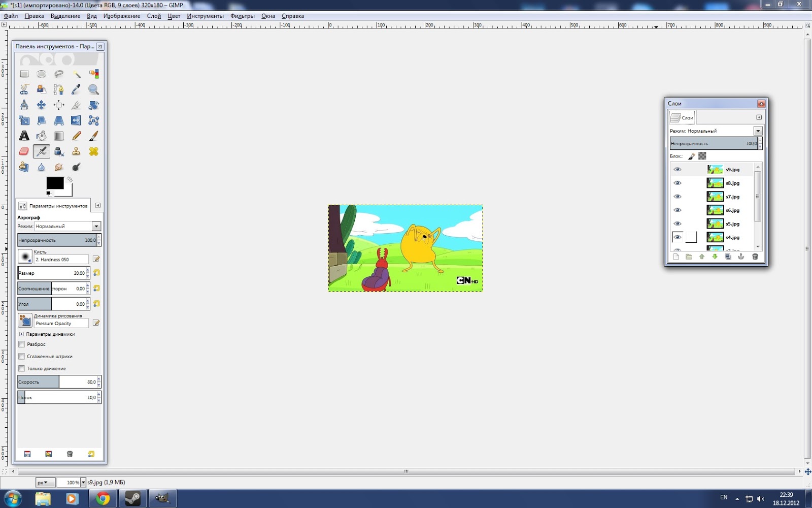Duplicate the layer in Слои panel
The height and width of the screenshot is (508, 812).
[728, 257]
